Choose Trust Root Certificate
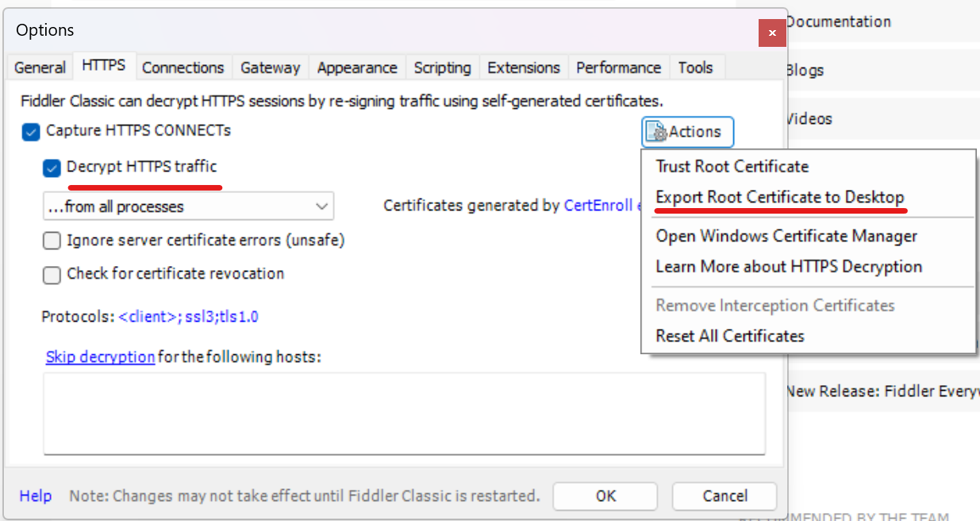Image resolution: width=980 pixels, height=521 pixels. [x=809, y=167]
